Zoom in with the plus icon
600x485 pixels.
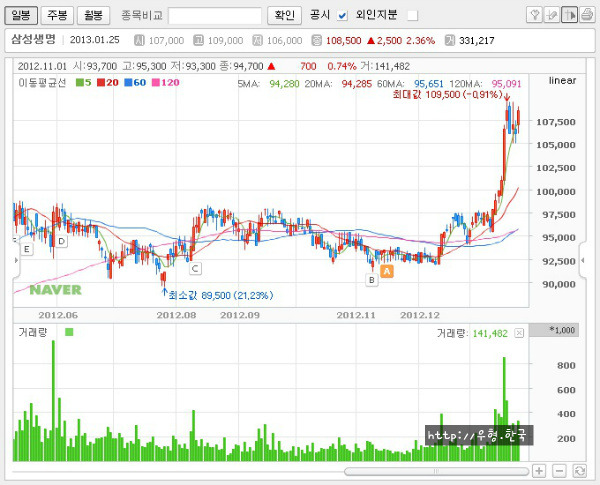[x=539, y=471]
